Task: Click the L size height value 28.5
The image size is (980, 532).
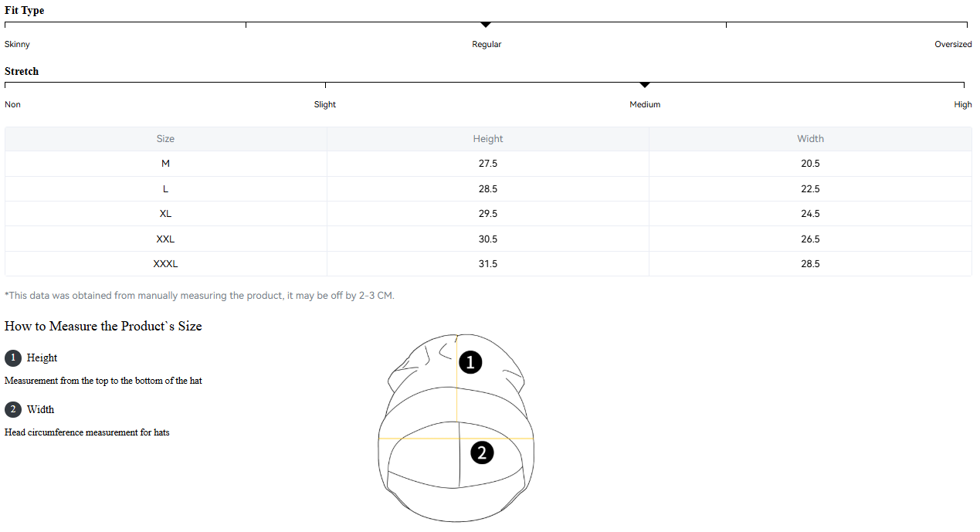Action: click(x=487, y=189)
